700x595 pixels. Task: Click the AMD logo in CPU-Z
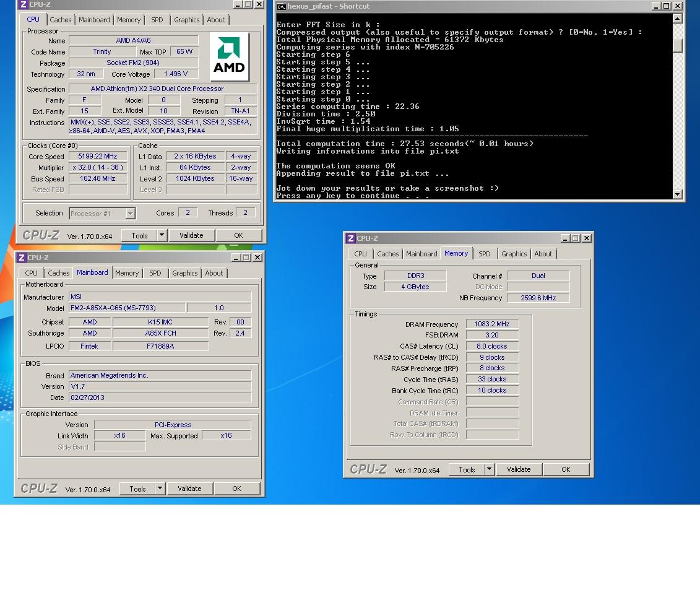pyautogui.click(x=229, y=56)
